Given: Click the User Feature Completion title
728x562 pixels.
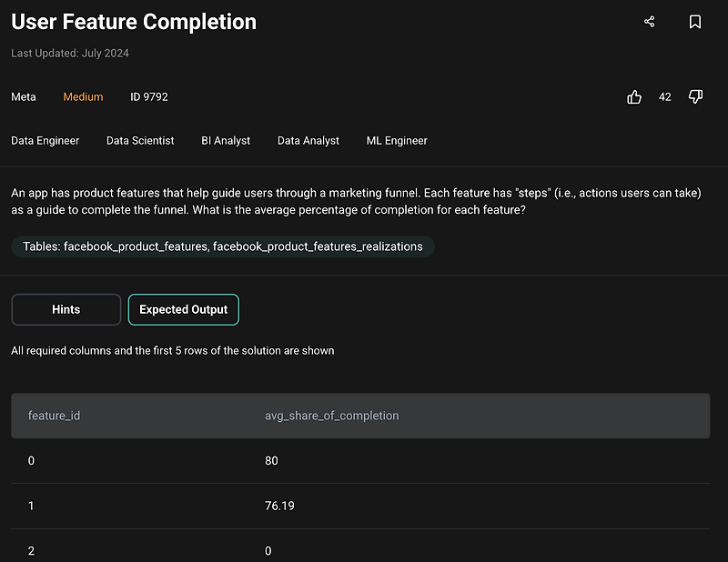Looking at the screenshot, I should 133,21.
